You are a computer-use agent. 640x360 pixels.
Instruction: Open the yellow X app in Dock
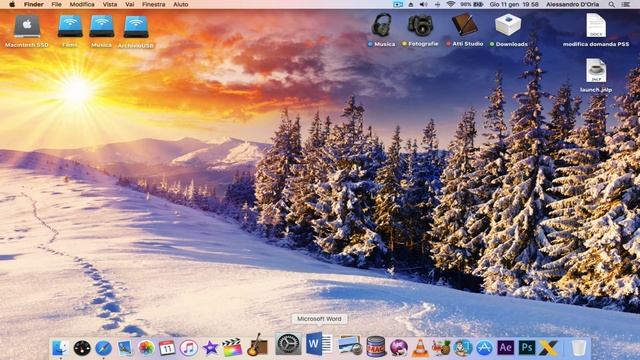pyautogui.click(x=548, y=348)
